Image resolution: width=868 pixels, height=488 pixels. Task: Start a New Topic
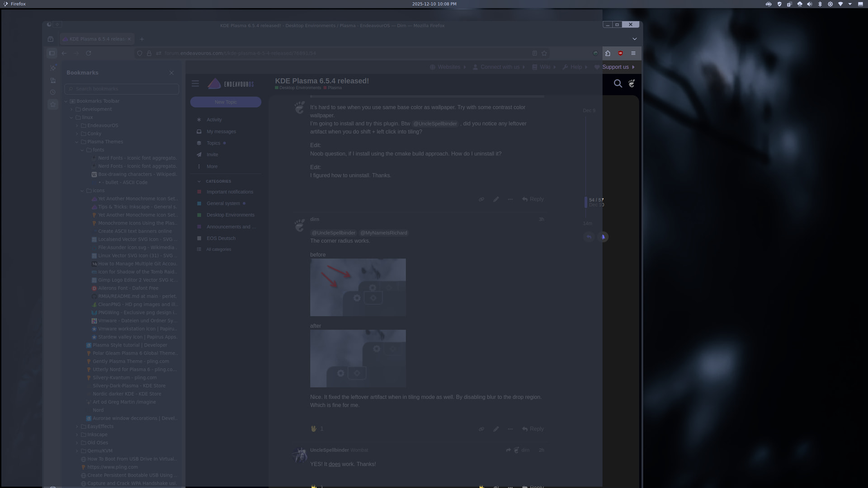pos(226,103)
